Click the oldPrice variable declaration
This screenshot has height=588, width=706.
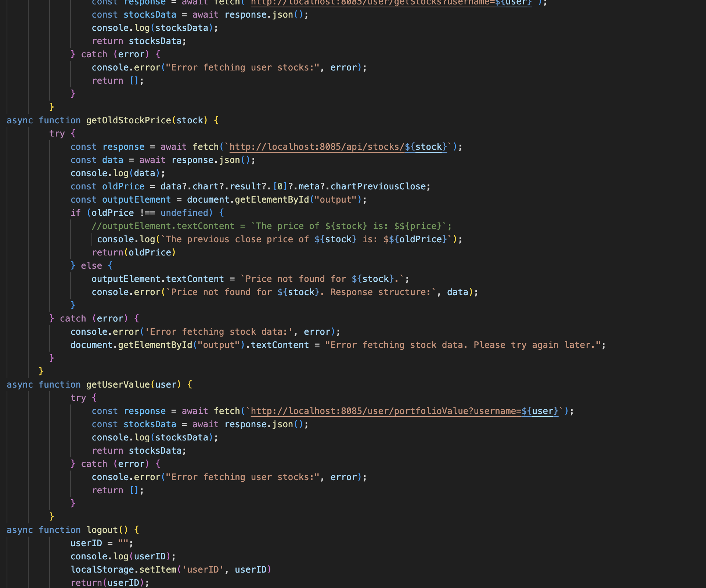click(x=123, y=186)
